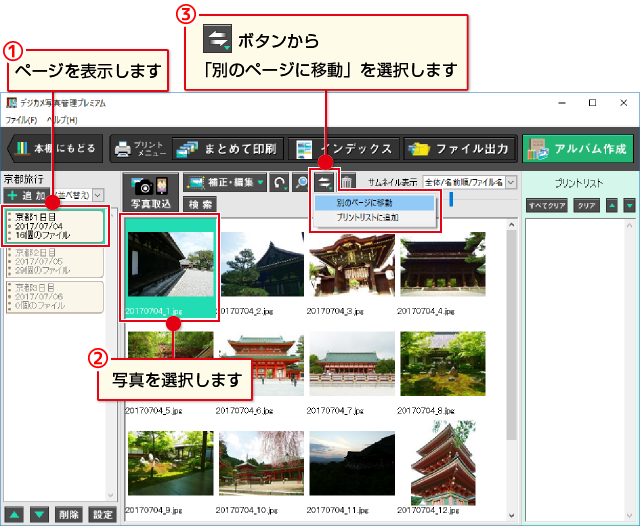Select thumbnail 20170704_1.jpg
The image size is (640, 528).
coord(170,264)
